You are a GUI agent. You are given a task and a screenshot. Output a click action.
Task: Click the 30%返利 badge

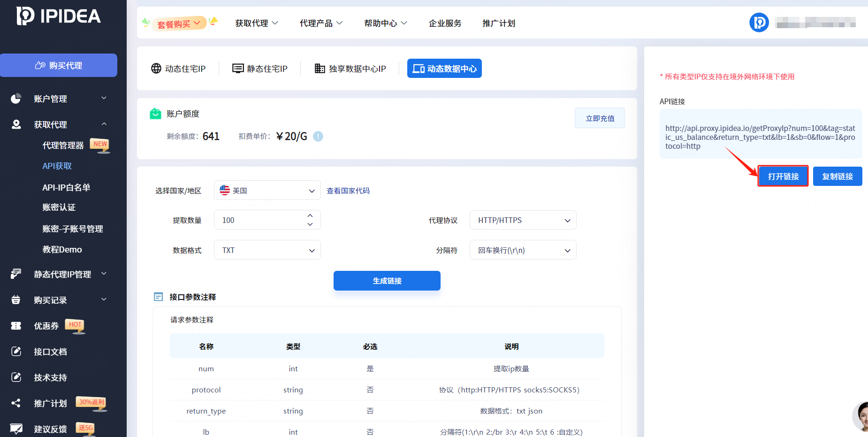[x=91, y=403]
